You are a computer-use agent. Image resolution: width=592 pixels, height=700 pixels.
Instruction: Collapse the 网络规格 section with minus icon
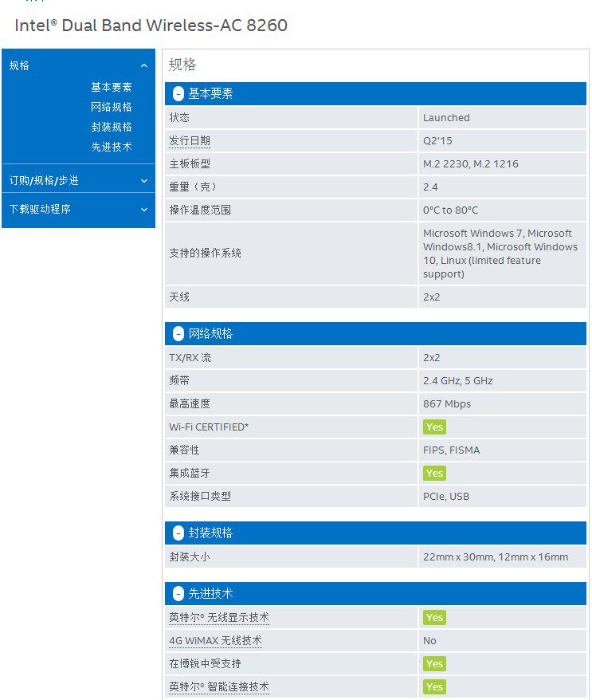(178, 334)
